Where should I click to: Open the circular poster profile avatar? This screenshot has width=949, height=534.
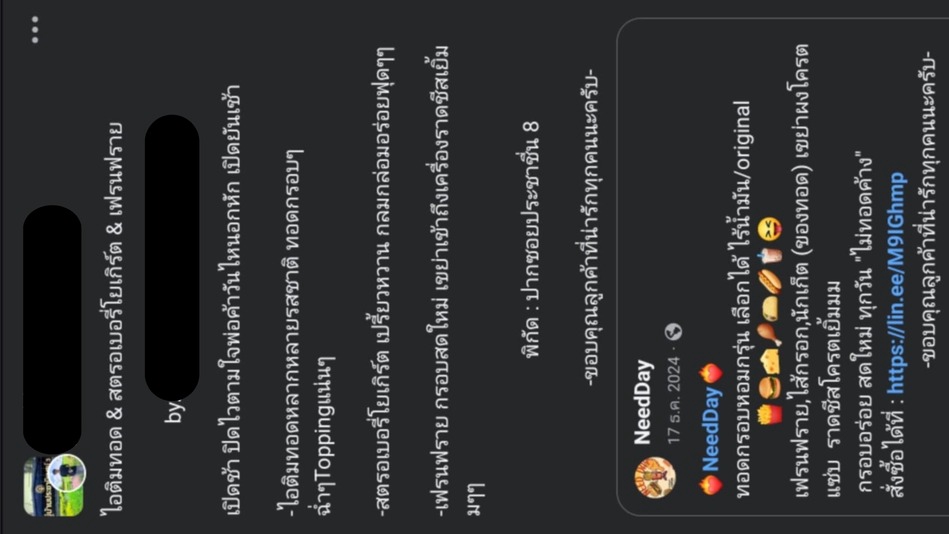pos(67,473)
